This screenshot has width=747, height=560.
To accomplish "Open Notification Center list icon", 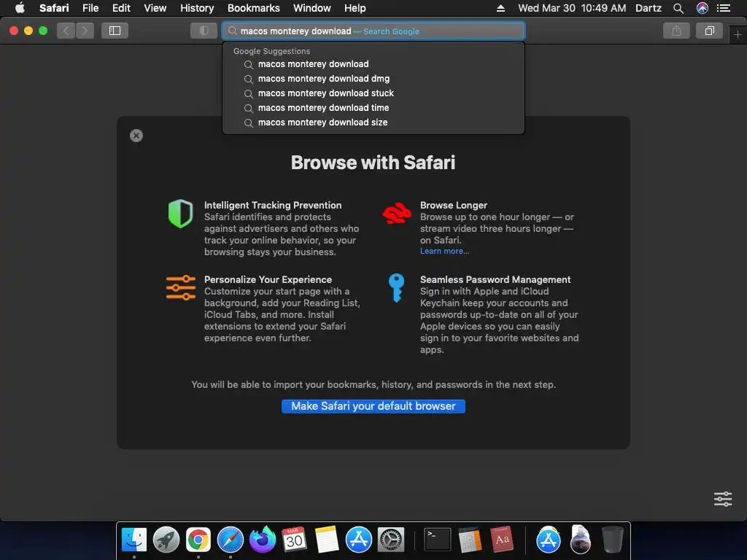I will pyautogui.click(x=723, y=8).
